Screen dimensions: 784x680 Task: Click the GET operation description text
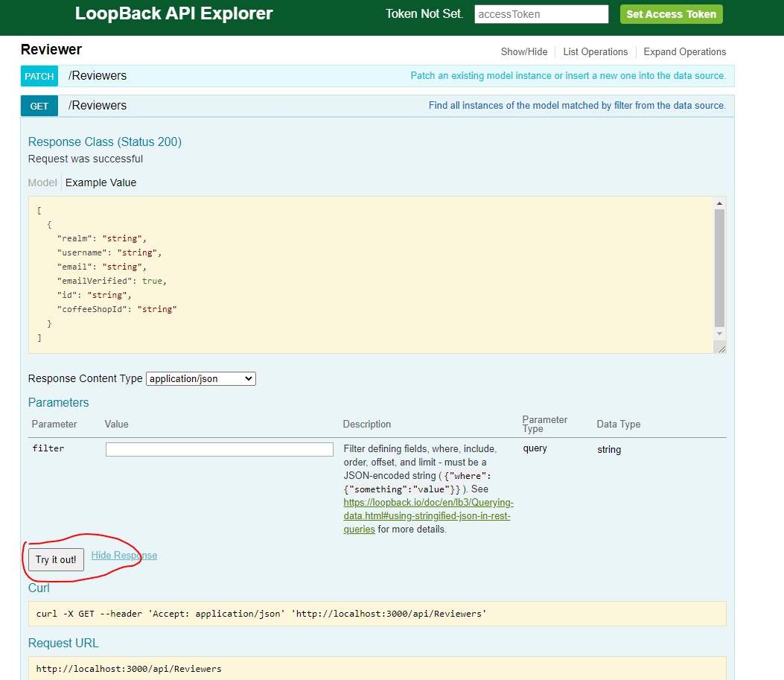click(x=577, y=106)
